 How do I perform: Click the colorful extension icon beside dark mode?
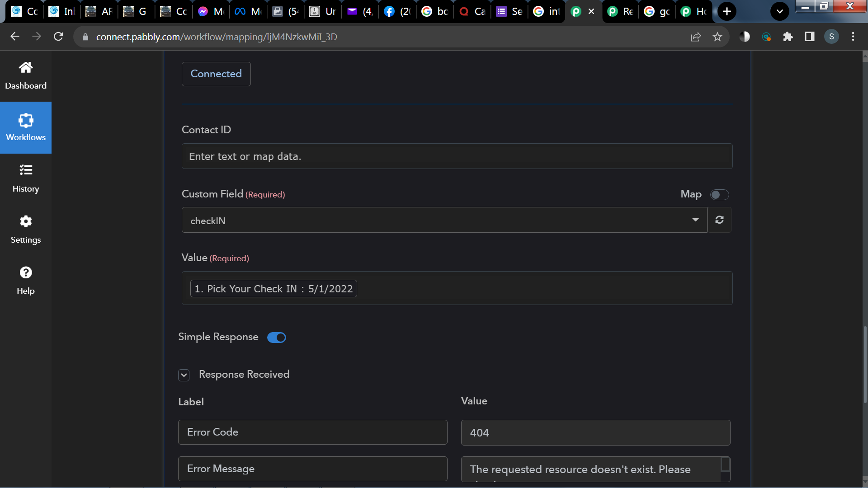click(766, 37)
